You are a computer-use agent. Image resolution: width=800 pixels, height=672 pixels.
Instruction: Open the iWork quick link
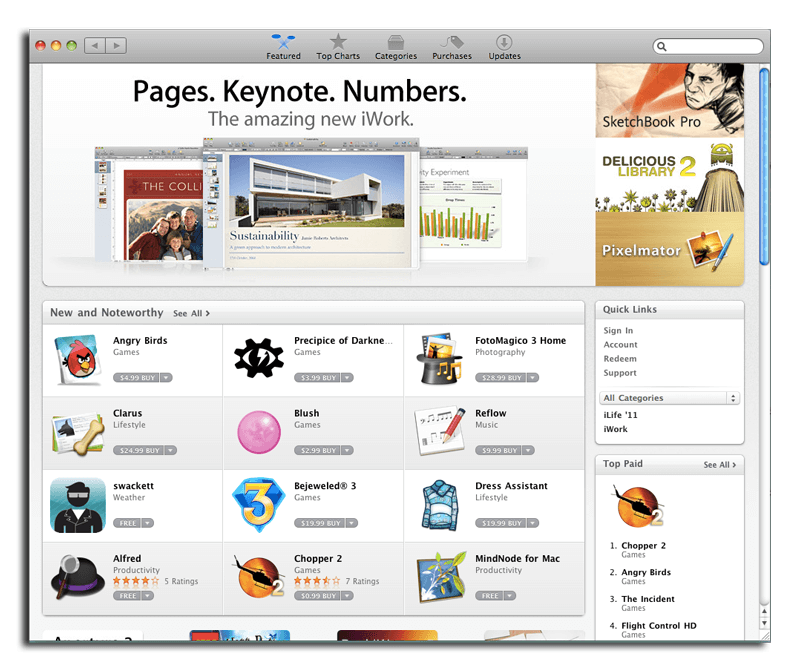tap(616, 429)
